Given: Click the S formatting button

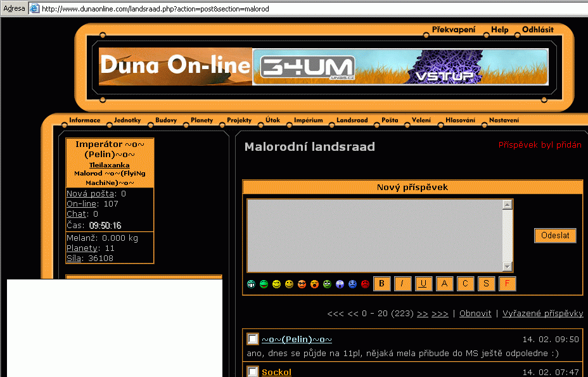Looking at the screenshot, I should click(x=487, y=284).
